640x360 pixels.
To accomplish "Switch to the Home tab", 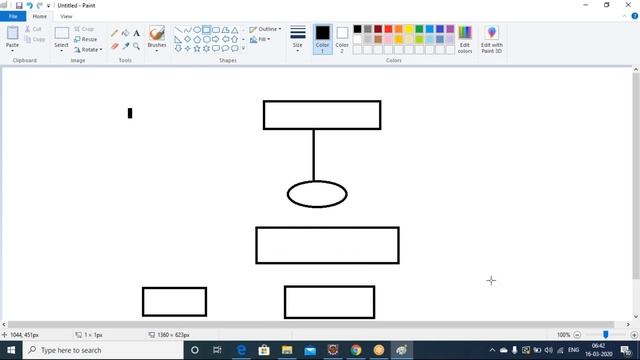I will (x=40, y=16).
